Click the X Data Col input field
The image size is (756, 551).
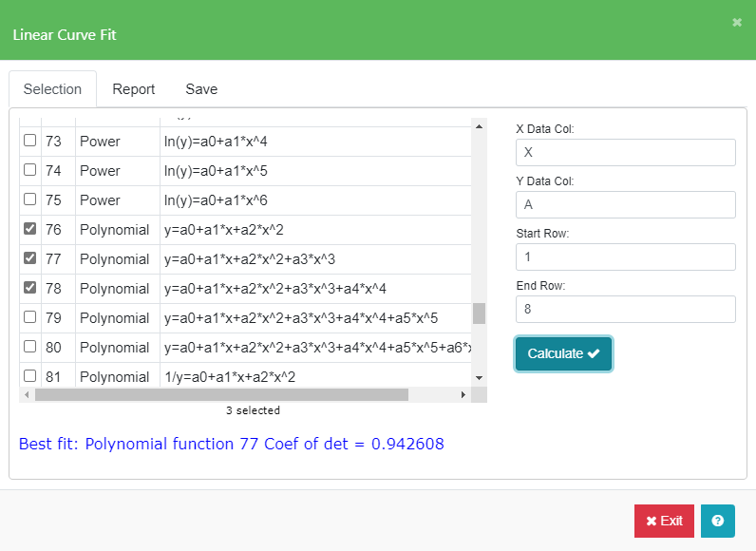(x=625, y=153)
